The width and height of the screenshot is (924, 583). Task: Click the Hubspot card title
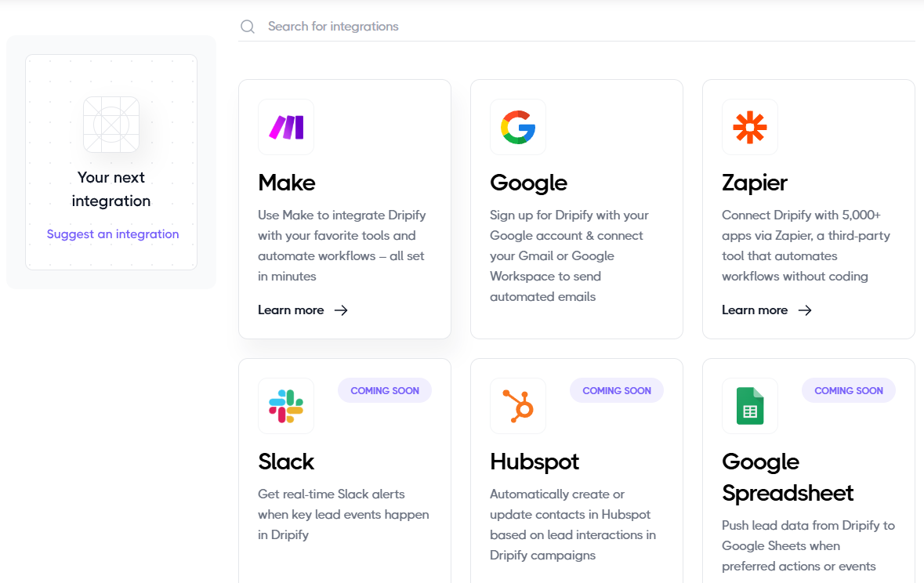pyautogui.click(x=534, y=462)
